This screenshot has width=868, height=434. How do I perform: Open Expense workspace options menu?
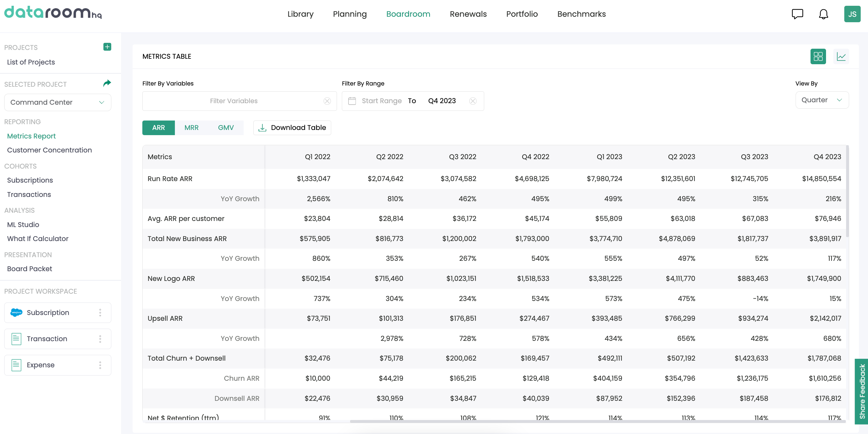tap(100, 365)
